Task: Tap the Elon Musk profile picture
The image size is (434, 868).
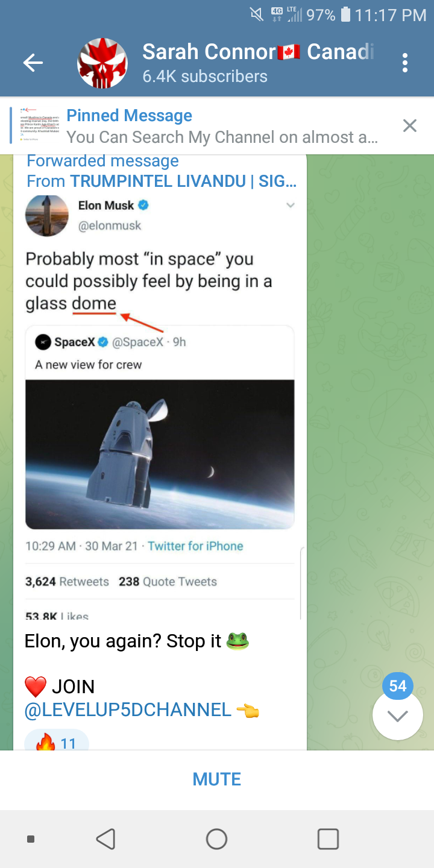Action: (x=47, y=215)
